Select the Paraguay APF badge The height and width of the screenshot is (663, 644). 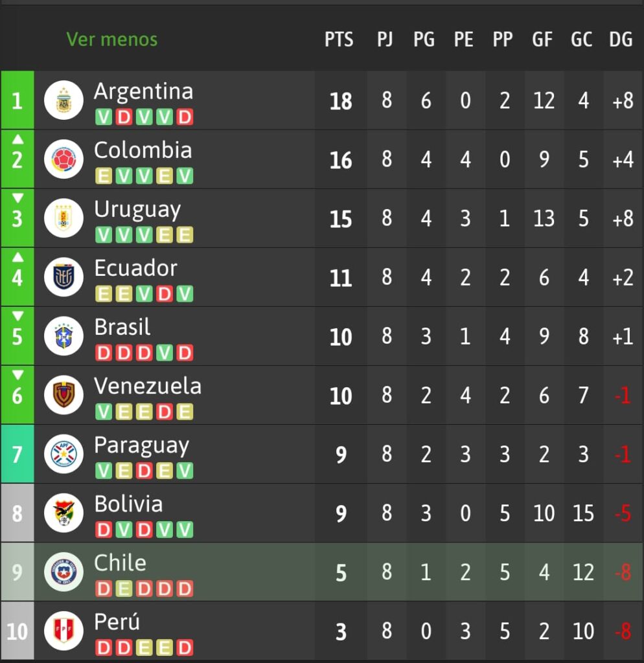(x=64, y=454)
